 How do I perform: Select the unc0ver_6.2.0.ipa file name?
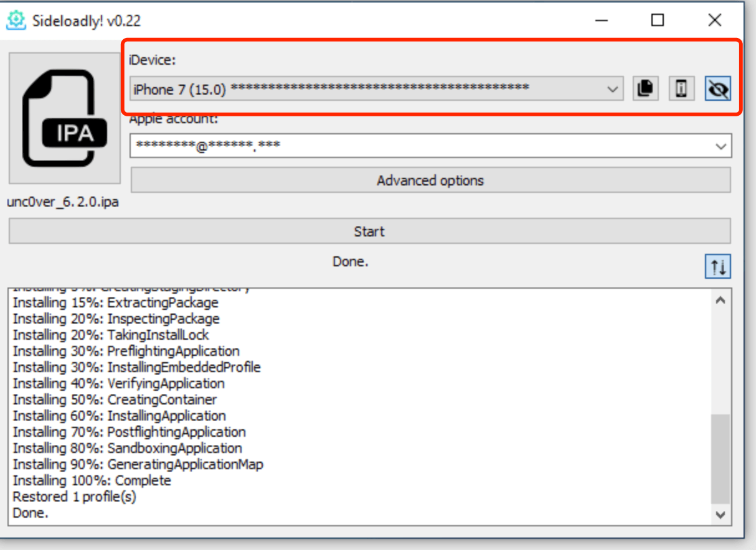tap(63, 203)
